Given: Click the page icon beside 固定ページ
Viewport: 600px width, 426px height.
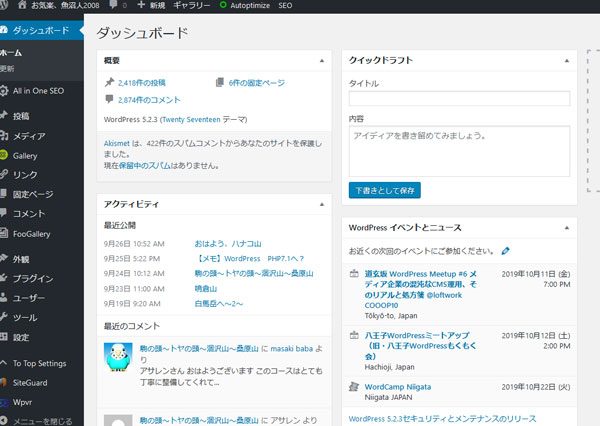Looking at the screenshot, I should click(x=3, y=194).
